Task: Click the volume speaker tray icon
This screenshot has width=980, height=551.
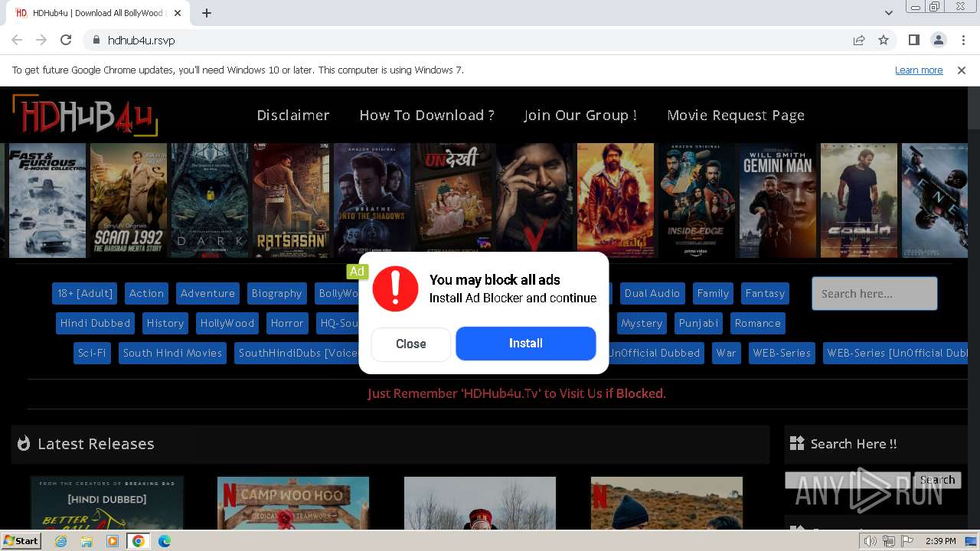Action: click(871, 541)
